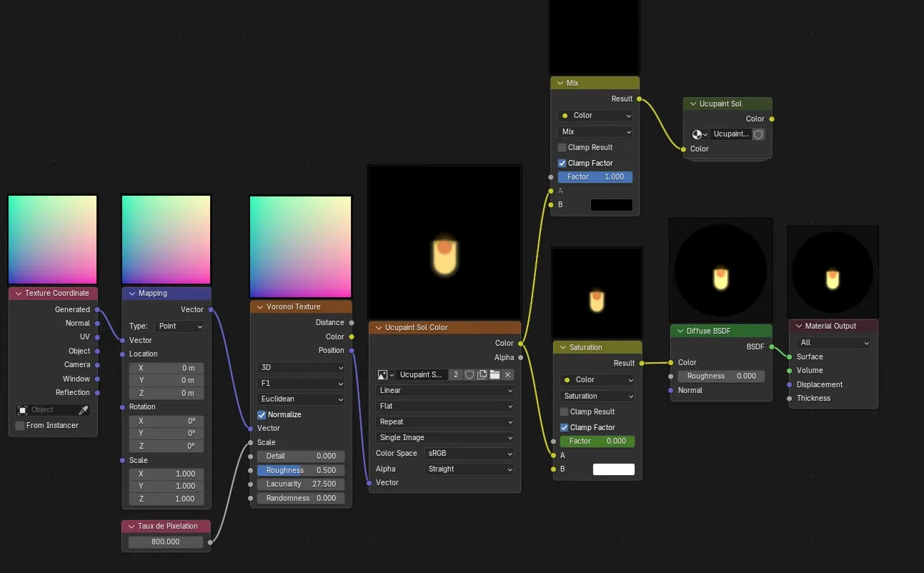The width and height of the screenshot is (924, 573).
Task: Enable From Instancer checkbox
Action: click(x=20, y=425)
